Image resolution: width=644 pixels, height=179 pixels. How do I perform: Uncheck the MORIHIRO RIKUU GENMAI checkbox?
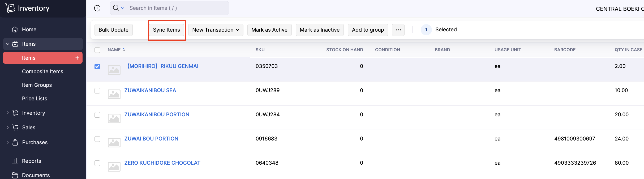pos(97,66)
